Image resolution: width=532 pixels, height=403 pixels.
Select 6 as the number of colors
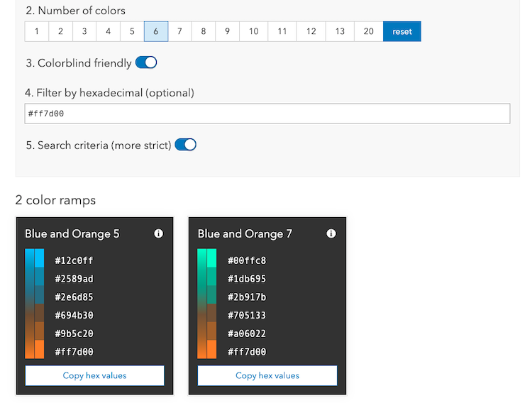(155, 31)
